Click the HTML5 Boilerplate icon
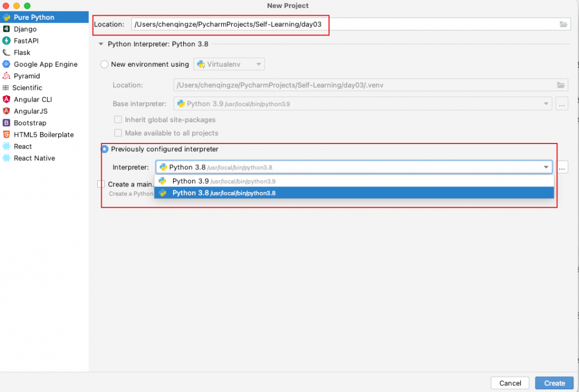 pyautogui.click(x=6, y=134)
